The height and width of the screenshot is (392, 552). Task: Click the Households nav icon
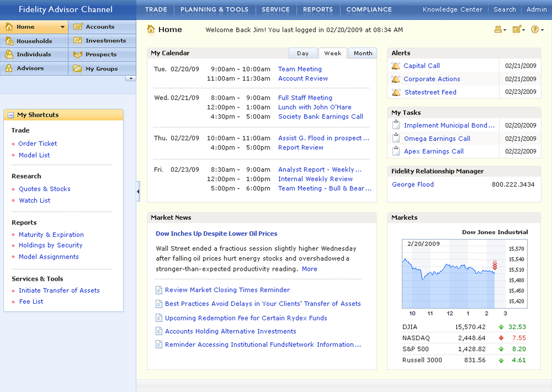[x=9, y=41]
